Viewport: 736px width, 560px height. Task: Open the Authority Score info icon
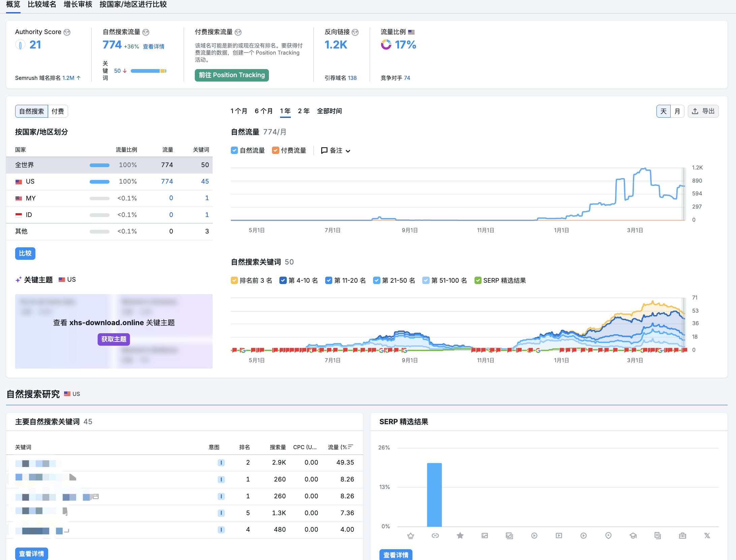67,32
